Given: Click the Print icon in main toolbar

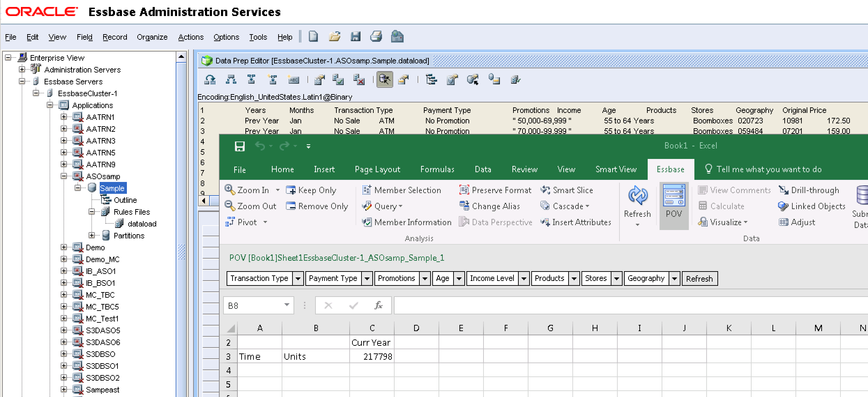Looking at the screenshot, I should click(376, 37).
